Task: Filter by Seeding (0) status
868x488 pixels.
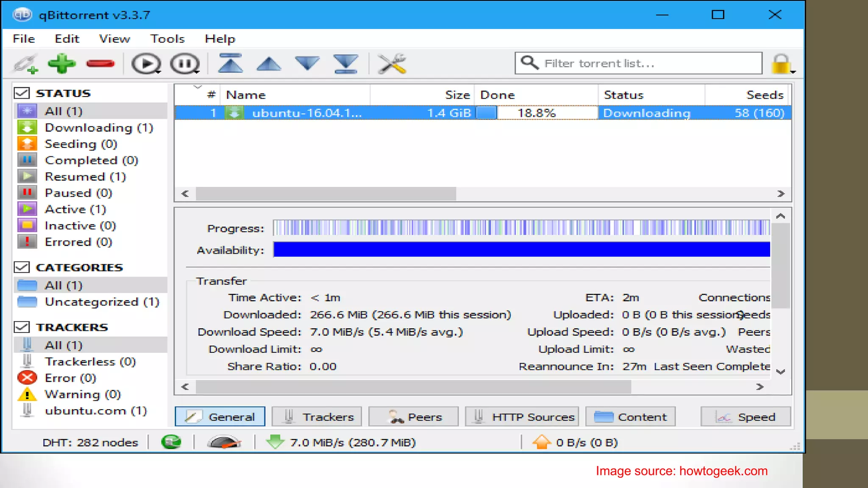Action: (91, 144)
